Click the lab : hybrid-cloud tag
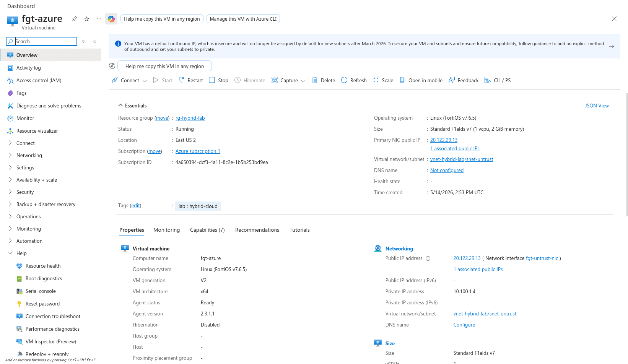The width and height of the screenshot is (628, 364). pyautogui.click(x=198, y=206)
